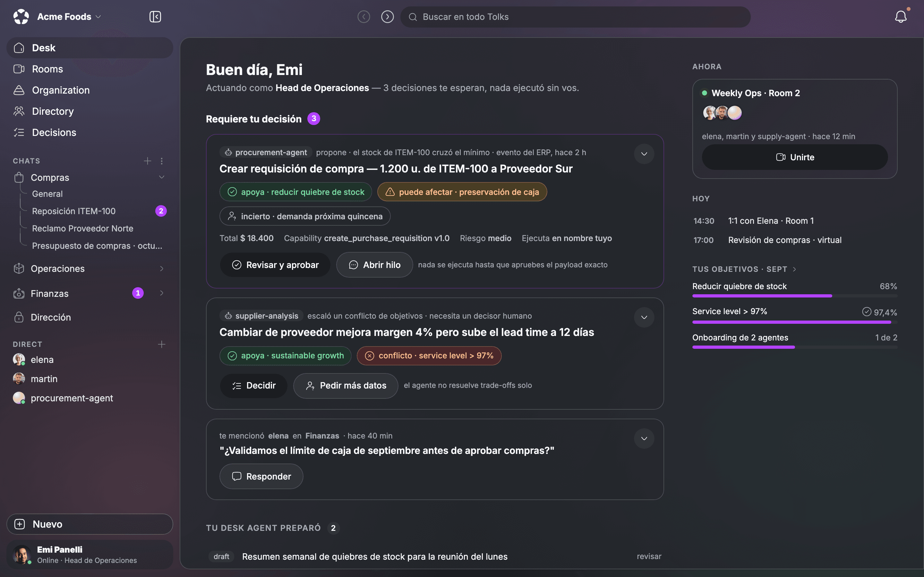The image size is (924, 577).
Task: Expand the procurement-agent decision card chevron
Action: (x=644, y=154)
